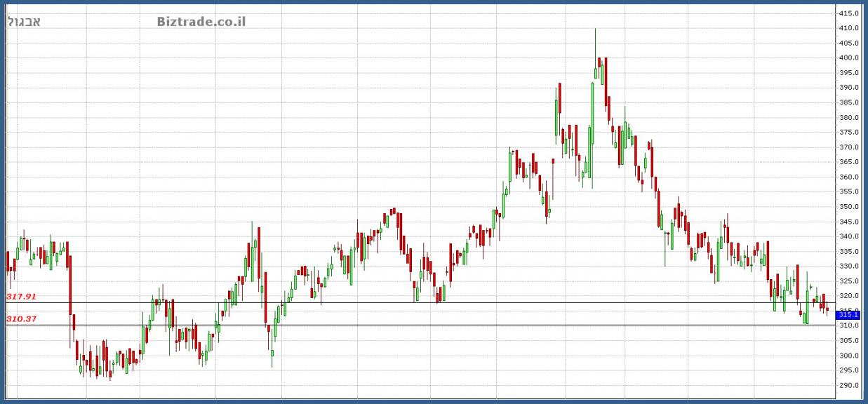This screenshot has height=404, width=868.
Task: Select the red 310.37 level label
Action: click(x=21, y=319)
